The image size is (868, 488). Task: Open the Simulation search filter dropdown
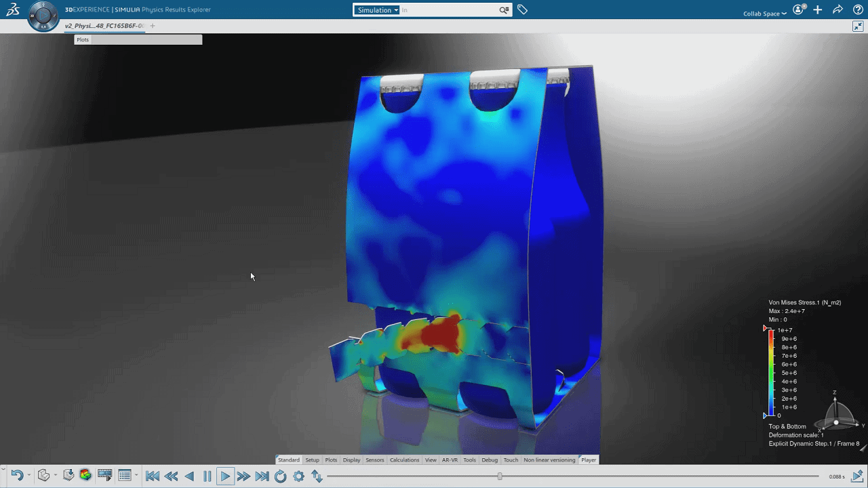[377, 10]
